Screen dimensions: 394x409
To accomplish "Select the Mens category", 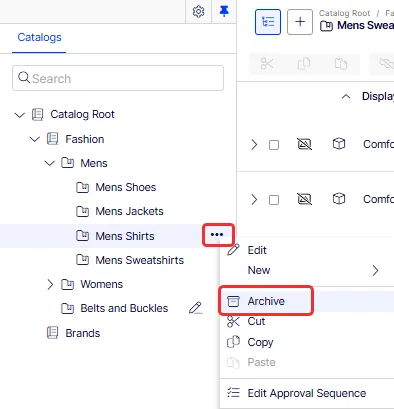I will [x=94, y=163].
